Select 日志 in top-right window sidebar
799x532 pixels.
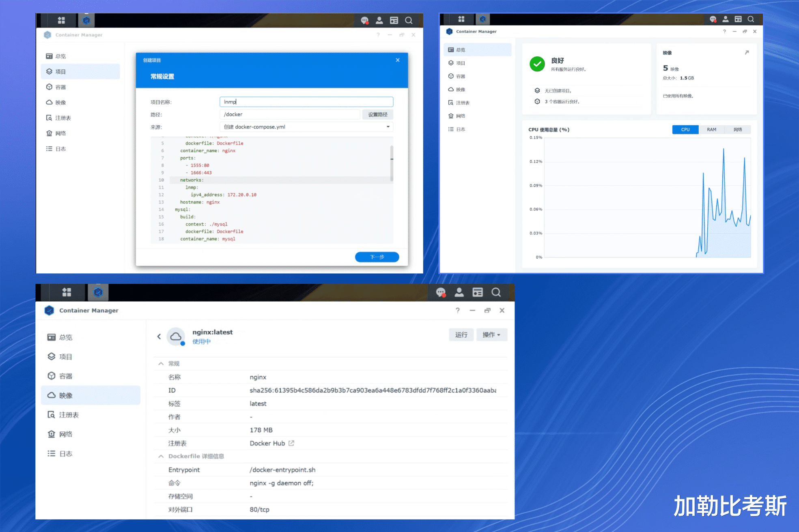tap(478, 129)
